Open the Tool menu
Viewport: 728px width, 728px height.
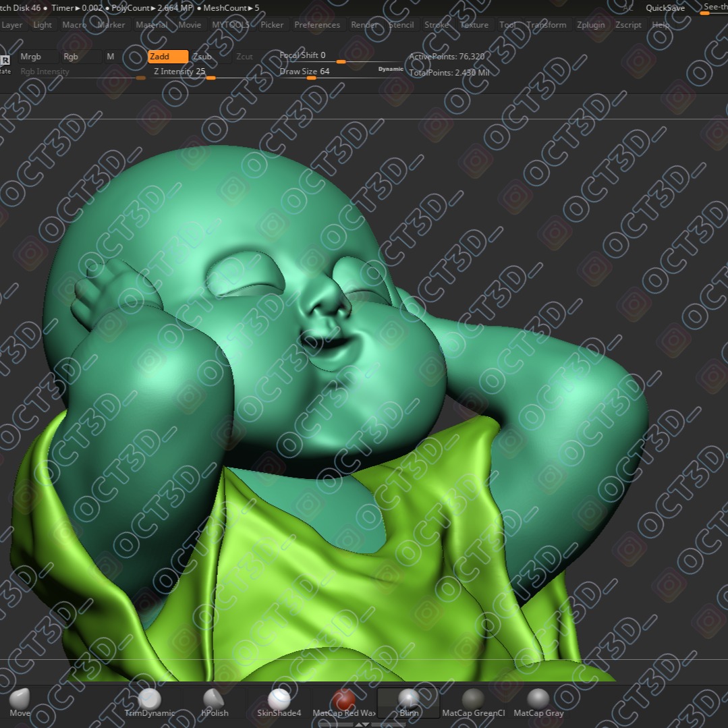pyautogui.click(x=507, y=25)
